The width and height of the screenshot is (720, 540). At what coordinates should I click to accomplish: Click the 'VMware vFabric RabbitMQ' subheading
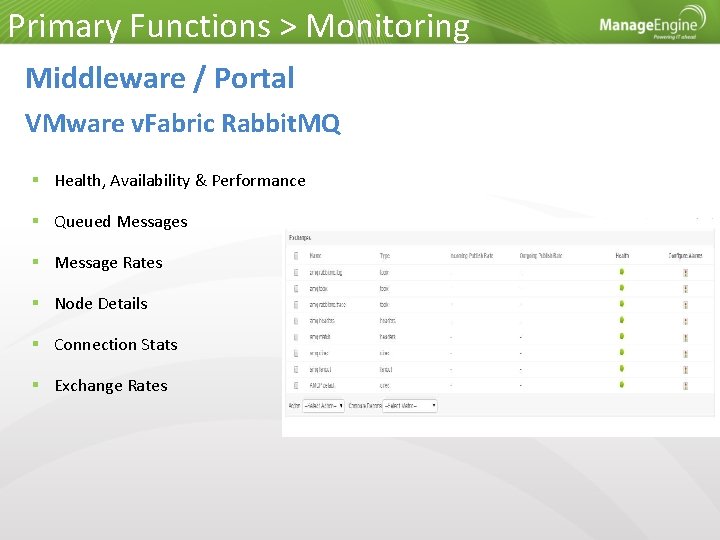pyautogui.click(x=183, y=123)
